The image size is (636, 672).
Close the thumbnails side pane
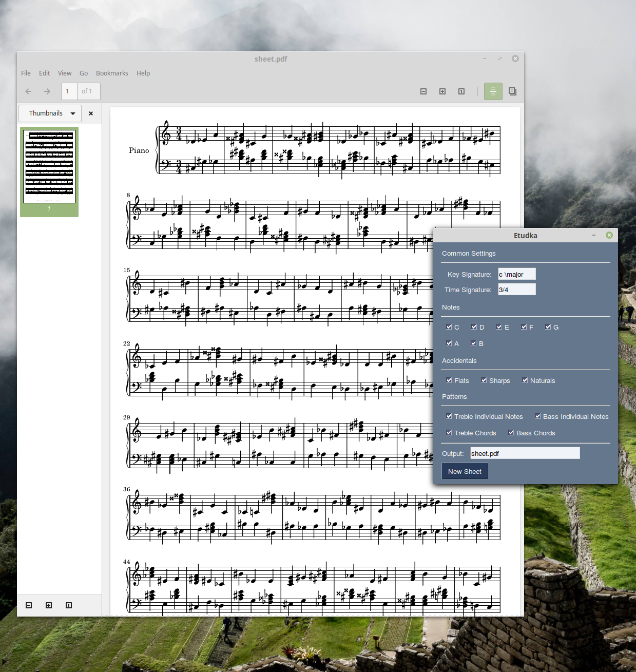click(x=91, y=113)
